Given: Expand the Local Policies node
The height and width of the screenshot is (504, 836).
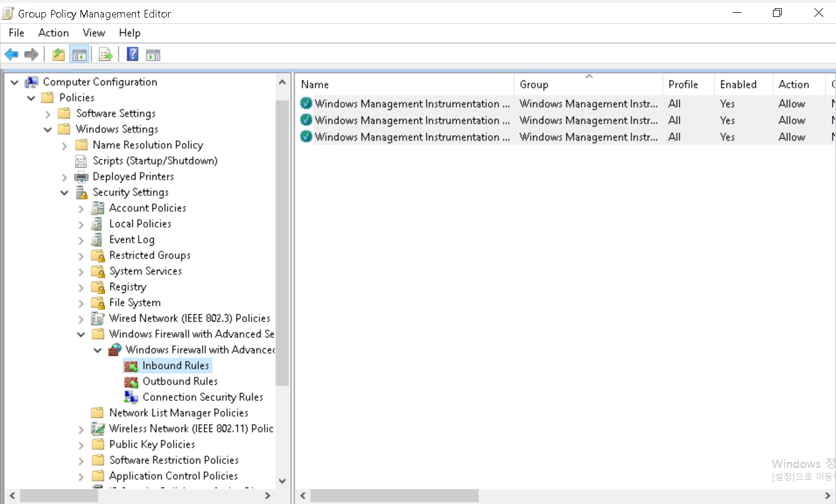Looking at the screenshot, I should coord(81,225).
